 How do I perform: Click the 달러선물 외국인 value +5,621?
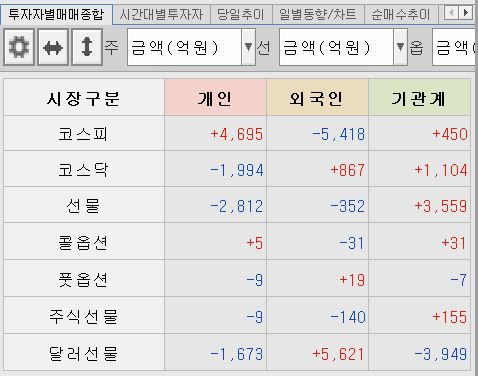(x=338, y=353)
